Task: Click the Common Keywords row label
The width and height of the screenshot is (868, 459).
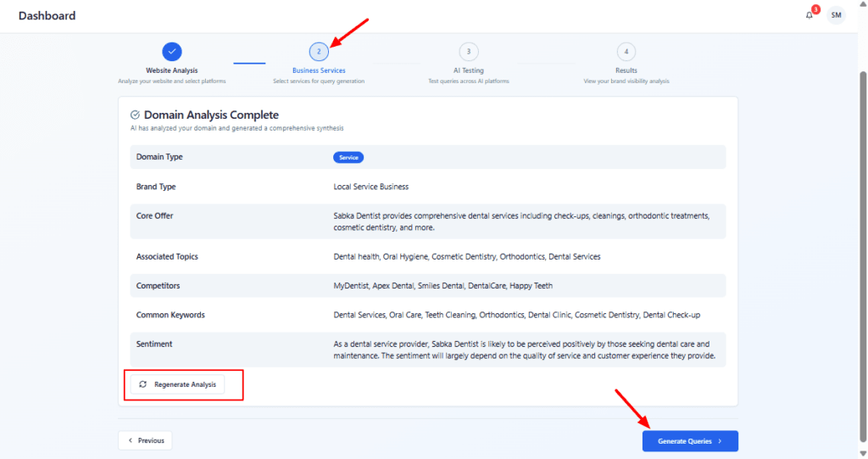Action: point(170,315)
